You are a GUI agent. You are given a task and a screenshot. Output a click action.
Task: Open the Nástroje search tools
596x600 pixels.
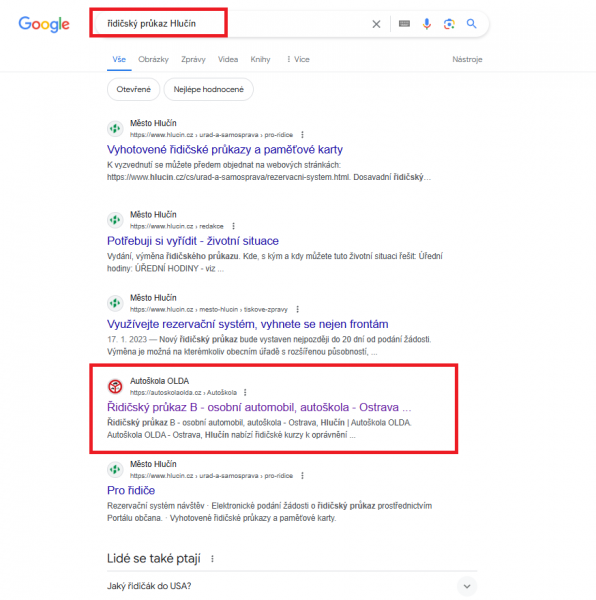[467, 59]
